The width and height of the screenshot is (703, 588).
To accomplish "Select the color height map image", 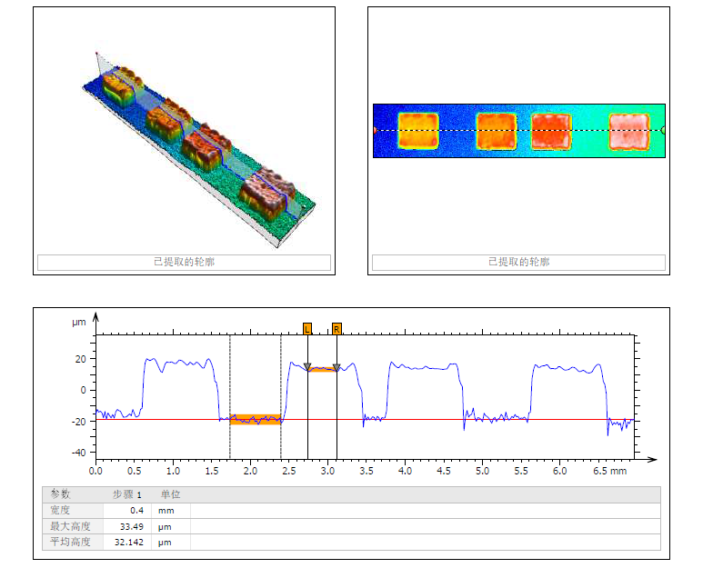I will pyautogui.click(x=519, y=131).
